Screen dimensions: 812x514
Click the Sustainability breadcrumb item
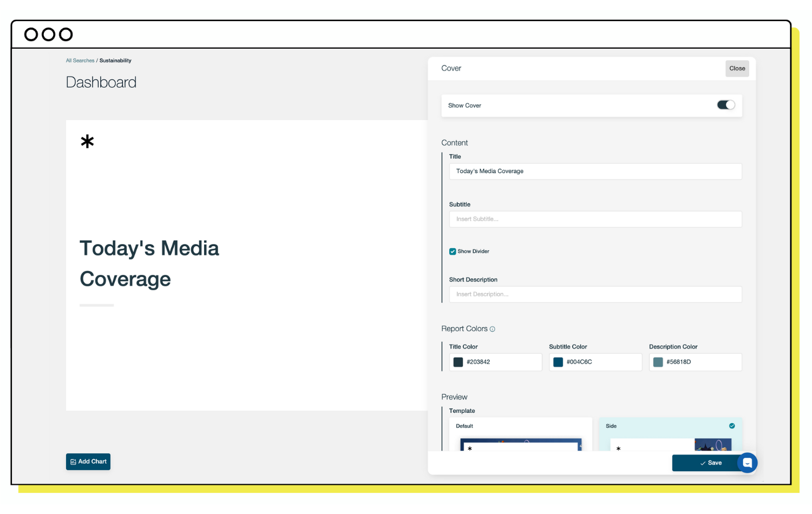115,61
